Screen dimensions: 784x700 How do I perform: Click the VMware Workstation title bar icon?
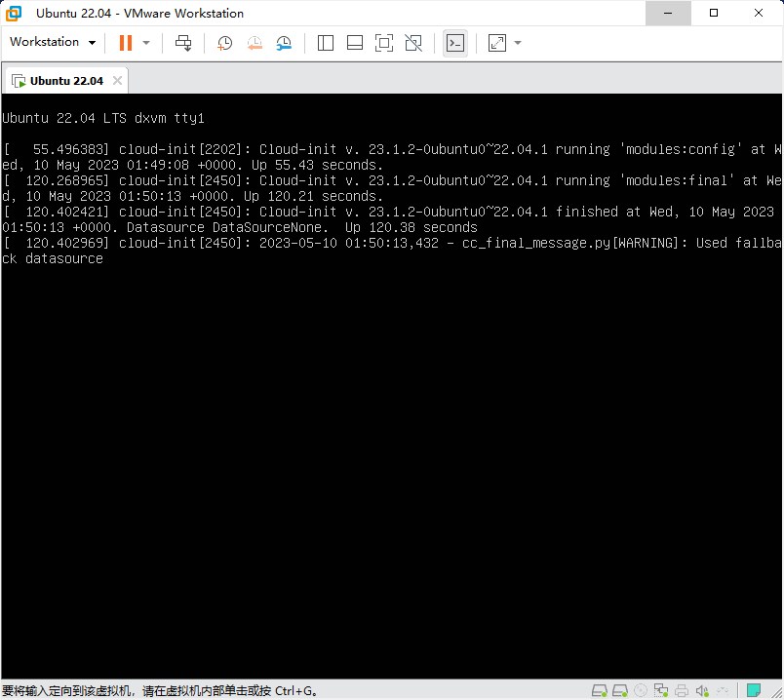tap(14, 13)
